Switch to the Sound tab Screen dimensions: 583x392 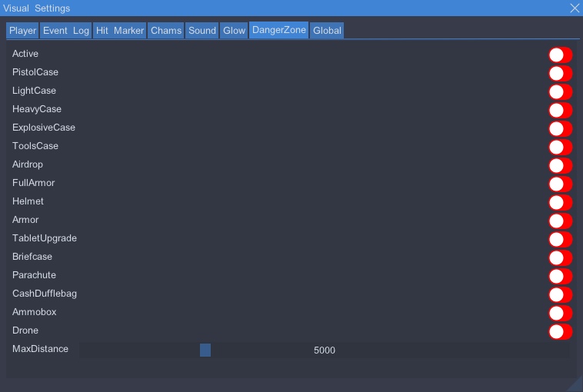coord(202,31)
